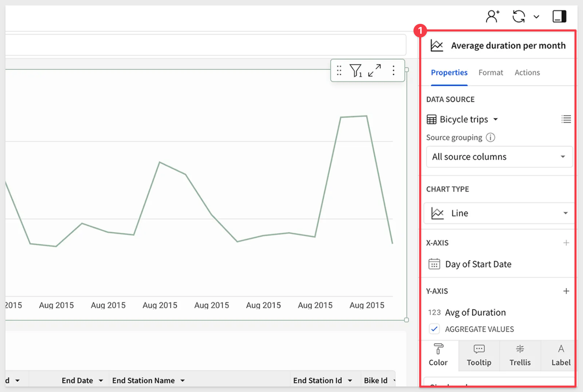Screen dimensions: 583x392
Task: Open the End Date column menu
Action: [x=101, y=381]
